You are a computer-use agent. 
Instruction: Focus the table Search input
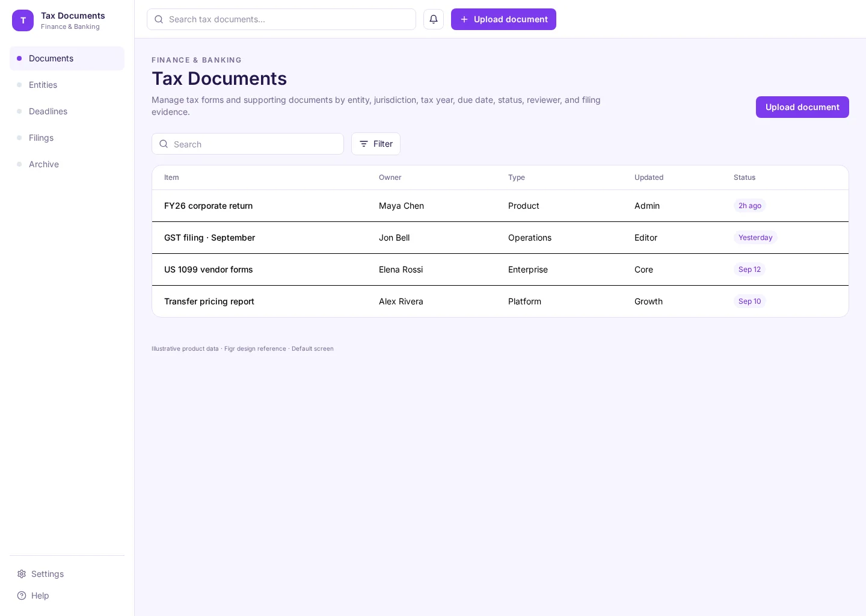pos(248,144)
